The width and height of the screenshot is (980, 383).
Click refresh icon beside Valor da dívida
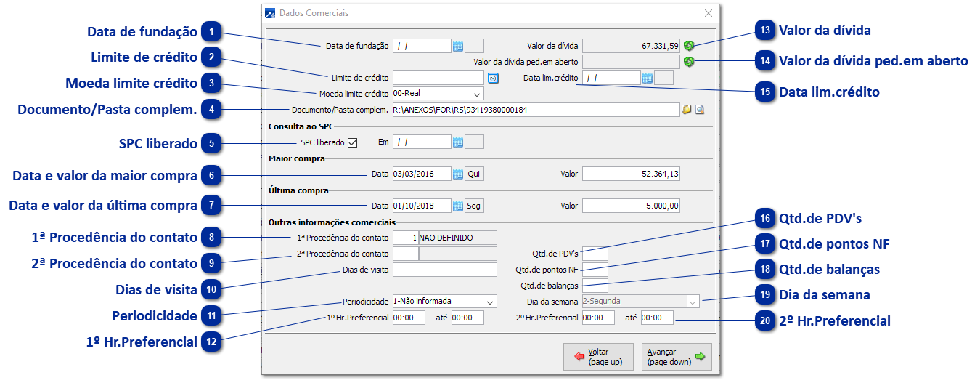(689, 46)
